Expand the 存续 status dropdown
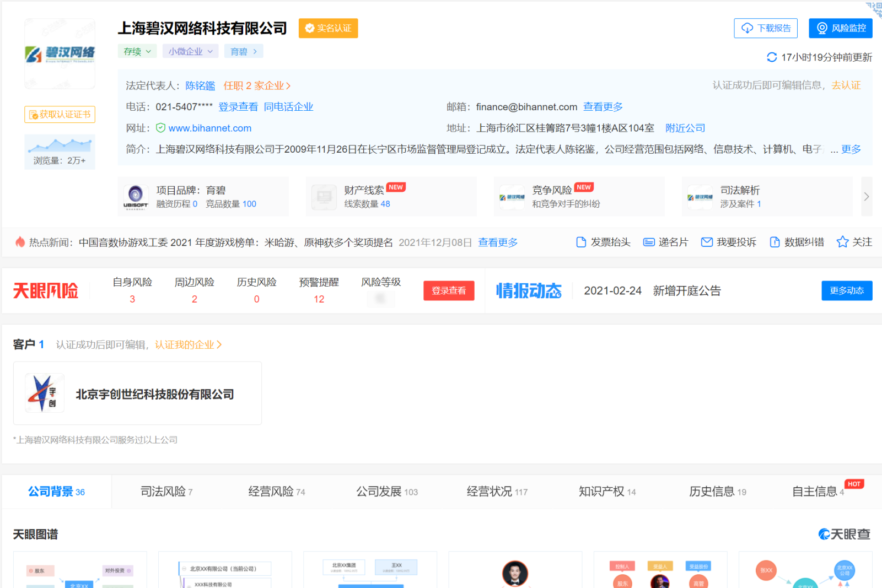 point(137,51)
